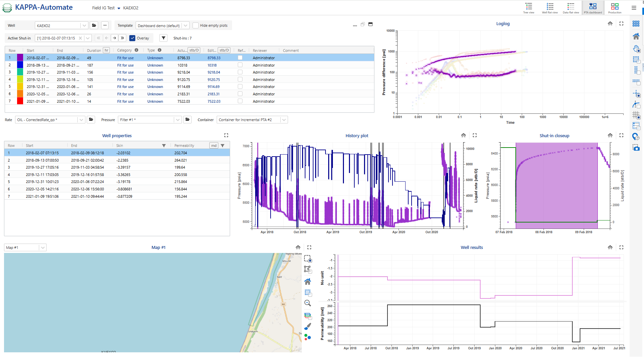
Task: Click the red color swatch in row 7
Action: click(x=20, y=101)
